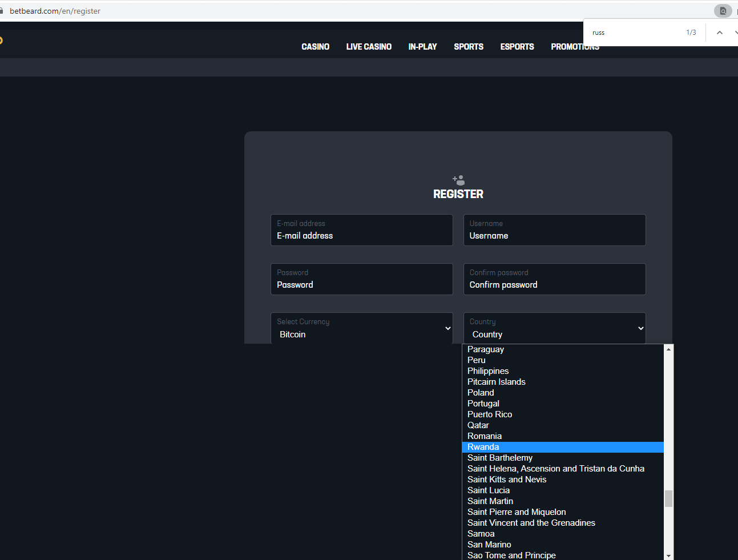Screen dimensions: 738x560
Task: Click the lens search icon in address bar
Action: pyautogui.click(x=723, y=11)
